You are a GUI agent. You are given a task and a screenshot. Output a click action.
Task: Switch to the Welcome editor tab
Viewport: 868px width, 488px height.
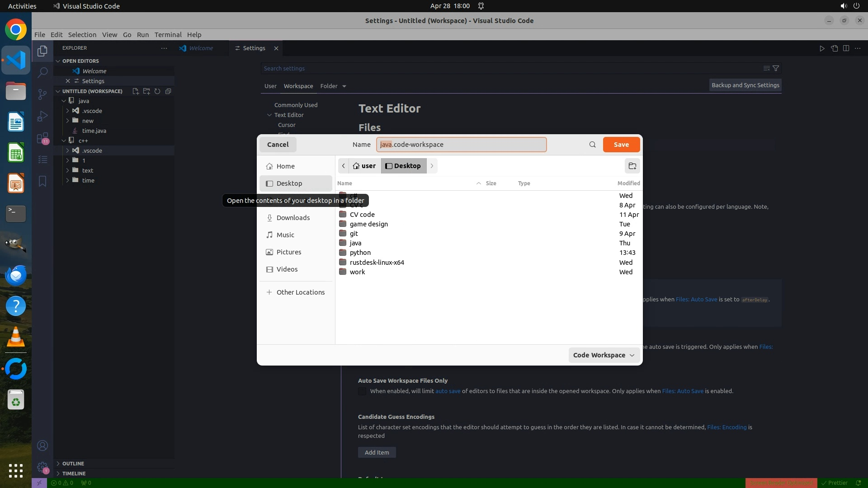(201, 48)
